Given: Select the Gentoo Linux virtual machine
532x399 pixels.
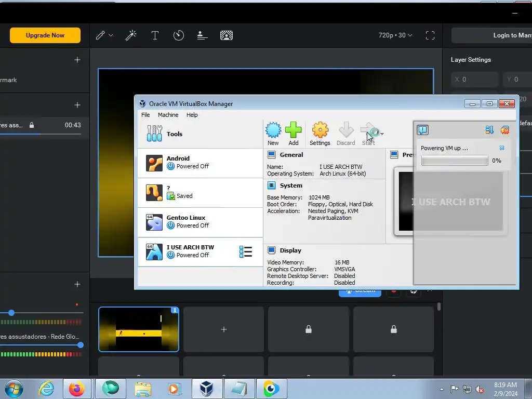Looking at the screenshot, I should tap(200, 222).
